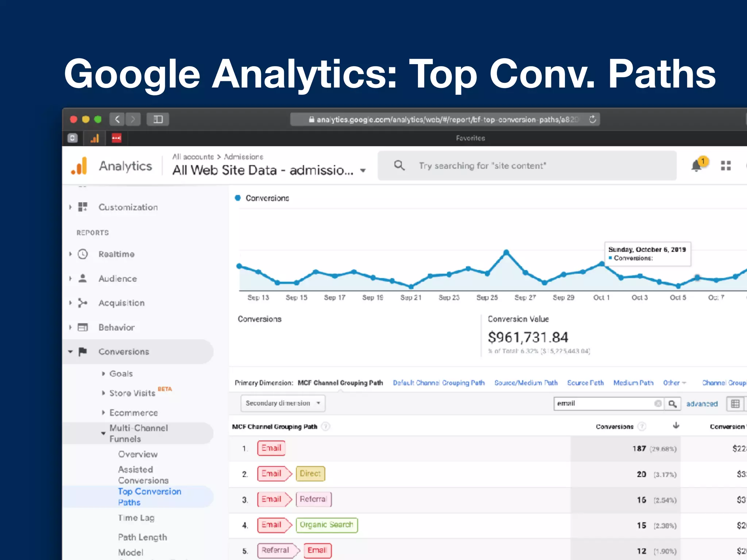Open the Secondary dimension dropdown

[283, 403]
